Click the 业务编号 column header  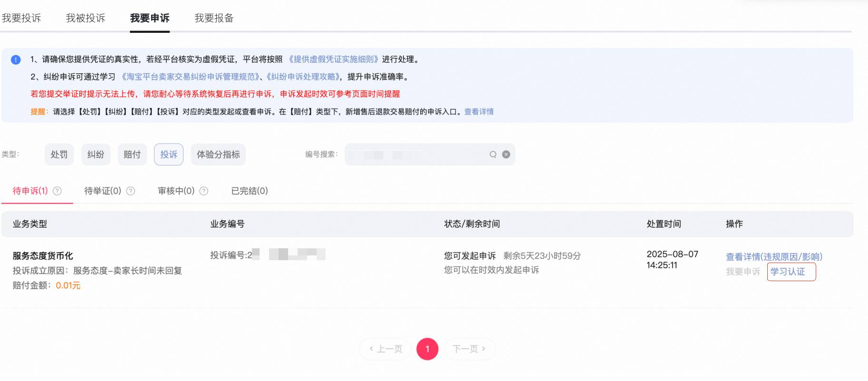pyautogui.click(x=228, y=224)
